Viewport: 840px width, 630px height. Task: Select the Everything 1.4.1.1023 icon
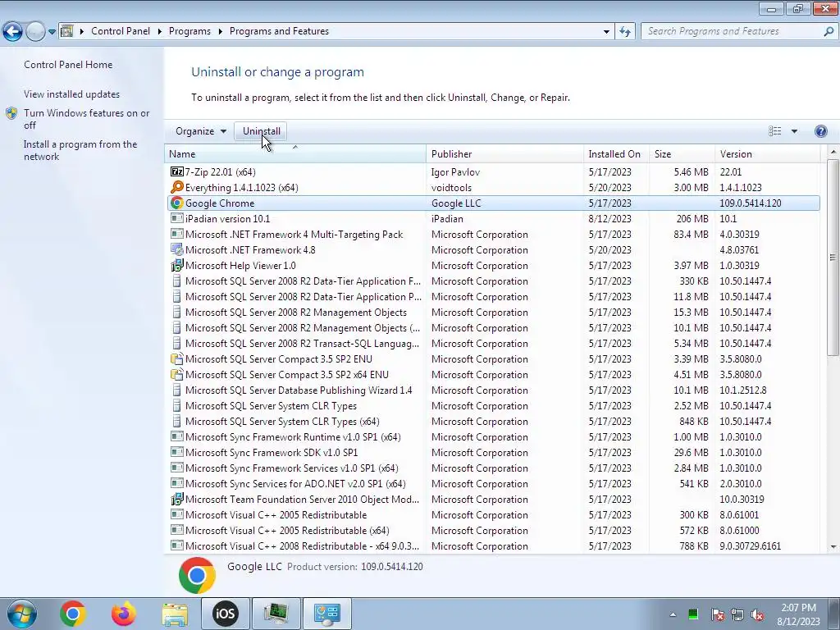(177, 187)
